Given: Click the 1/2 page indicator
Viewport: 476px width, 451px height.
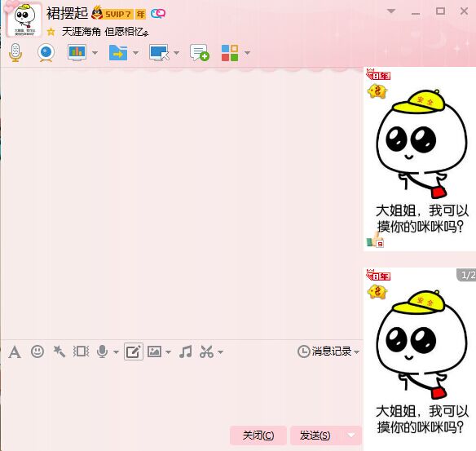Looking at the screenshot, I should 466,275.
